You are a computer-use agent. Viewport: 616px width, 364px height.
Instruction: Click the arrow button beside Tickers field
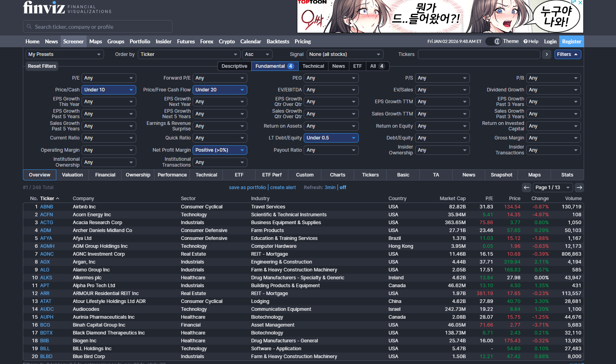pos(546,54)
